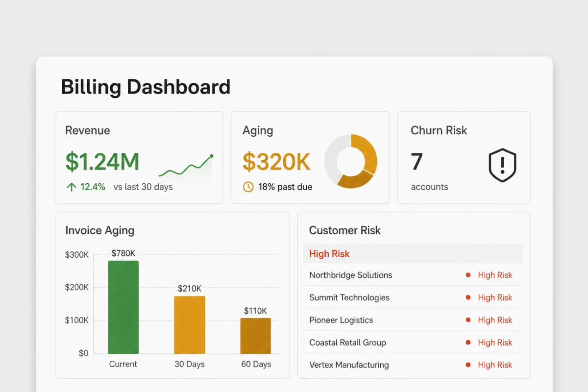The image size is (588, 392).
Task: Click the Churn Risk card heading
Action: (439, 130)
